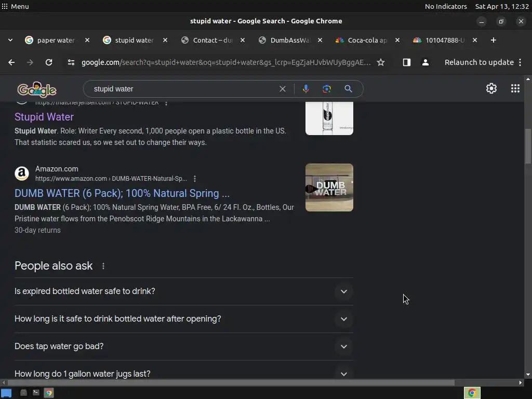
Task: Open the DUMB WATER Amazon link
Action: 122,193
